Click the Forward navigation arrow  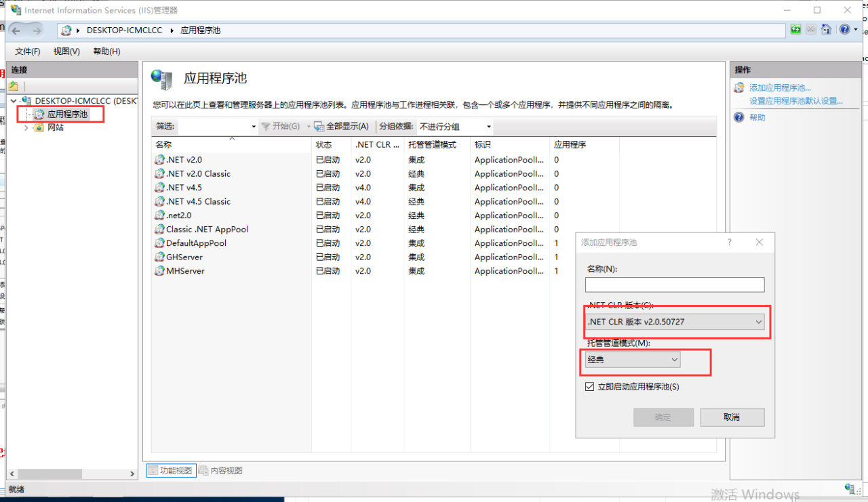[x=36, y=30]
